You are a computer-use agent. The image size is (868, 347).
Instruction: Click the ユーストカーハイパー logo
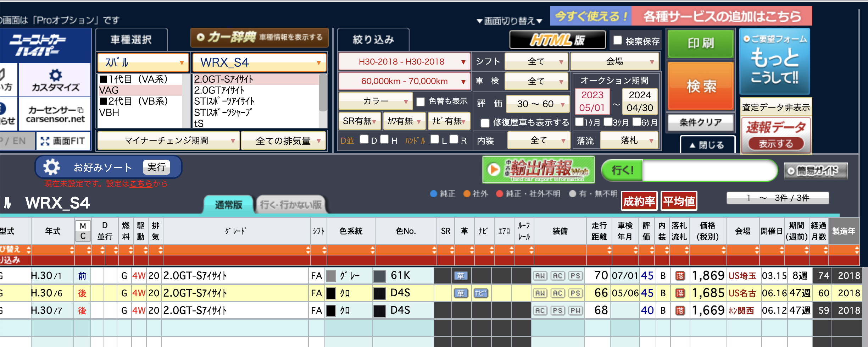click(38, 45)
